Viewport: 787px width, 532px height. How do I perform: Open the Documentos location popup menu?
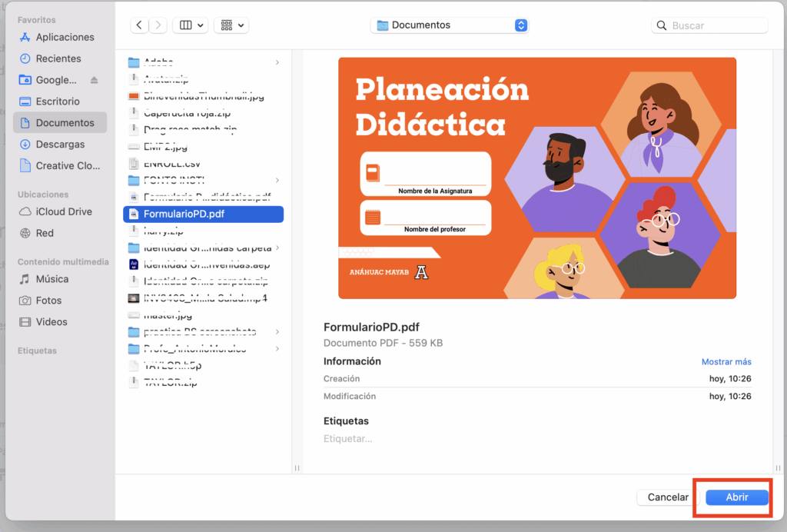(x=450, y=25)
